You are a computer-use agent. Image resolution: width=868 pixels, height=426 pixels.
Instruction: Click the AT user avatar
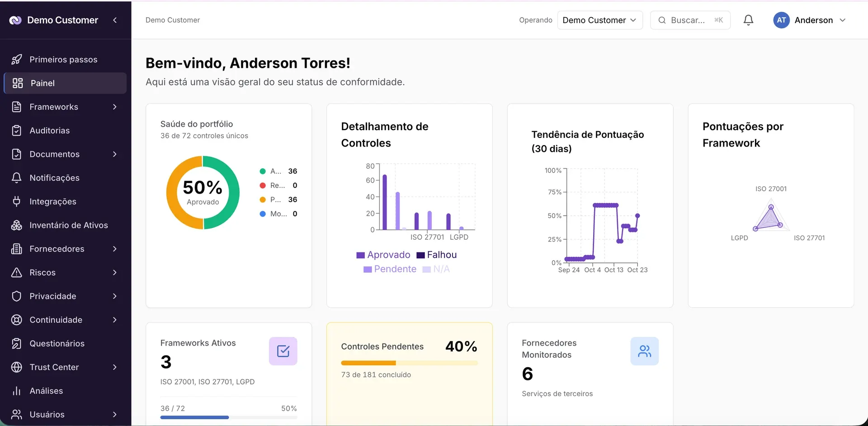(x=781, y=20)
